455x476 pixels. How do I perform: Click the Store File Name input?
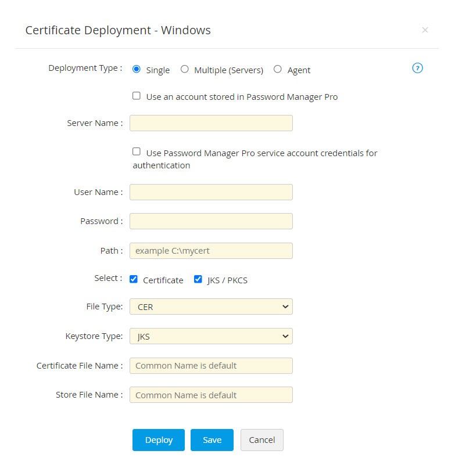[x=211, y=395]
